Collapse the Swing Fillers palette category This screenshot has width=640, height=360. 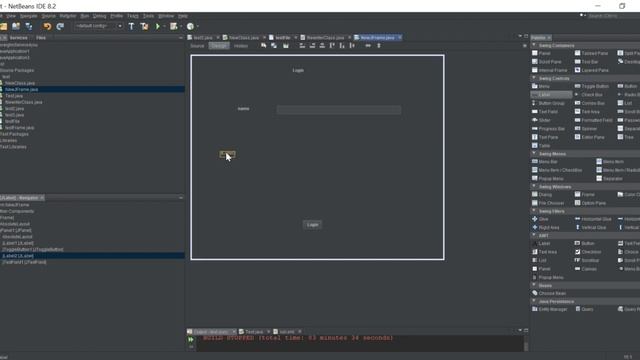tap(534, 211)
